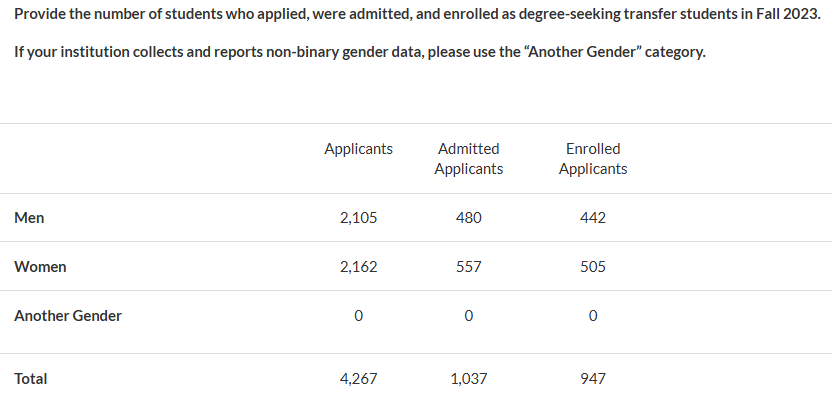The image size is (832, 399).
Task: Select the Men admitted applicants value 480
Action: pyautogui.click(x=469, y=218)
